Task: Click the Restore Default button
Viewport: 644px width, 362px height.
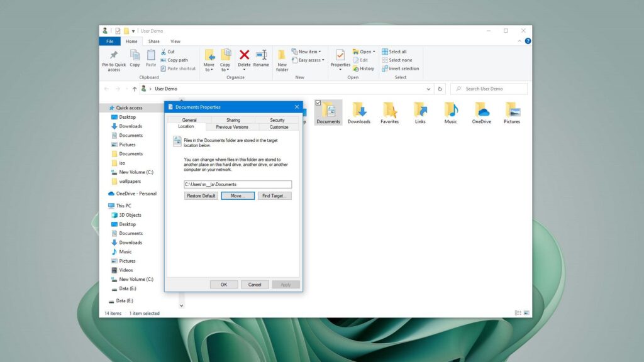Action: click(200, 195)
